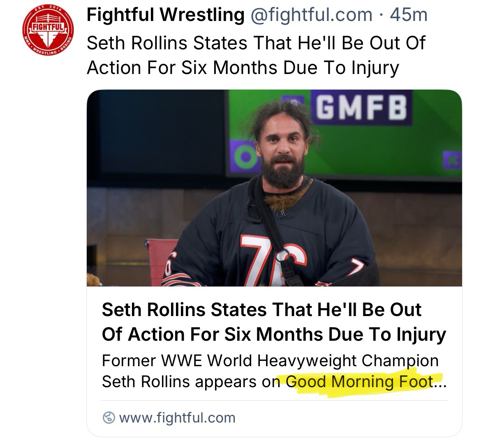Open the link preview thumbnail image
Screen dimensions: 481x448
click(274, 188)
